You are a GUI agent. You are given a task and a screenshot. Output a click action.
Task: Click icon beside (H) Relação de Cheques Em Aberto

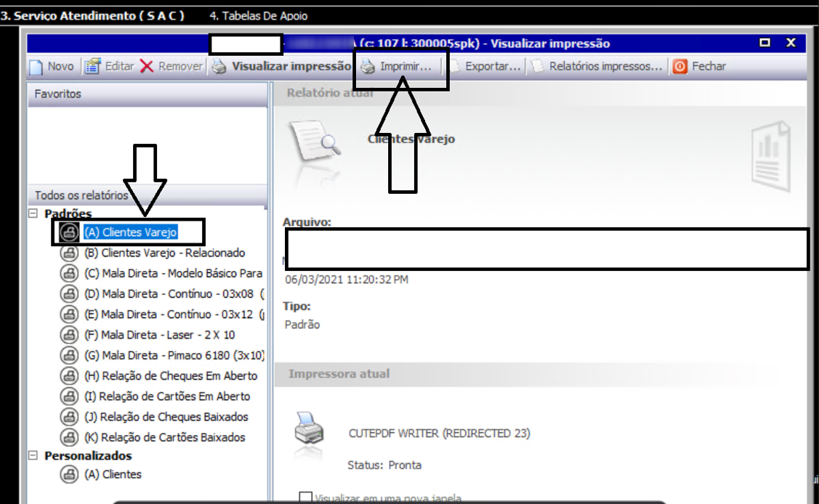[x=69, y=375]
